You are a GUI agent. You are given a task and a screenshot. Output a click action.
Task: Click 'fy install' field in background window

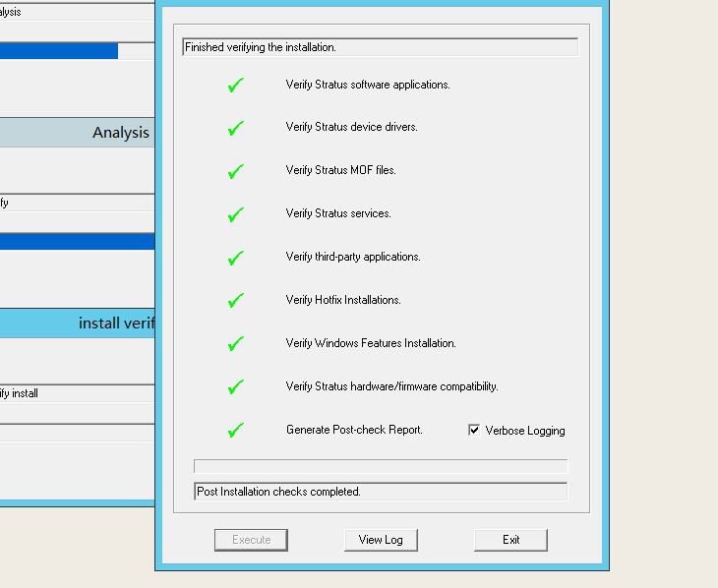pos(77,393)
